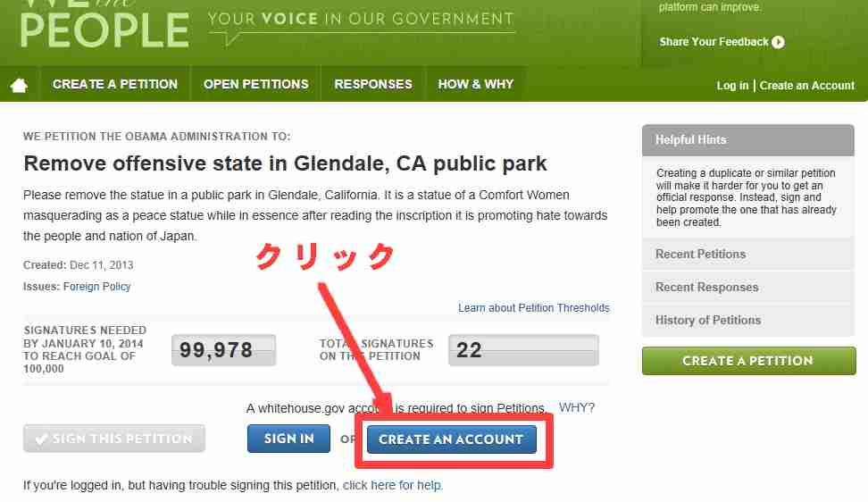Go to the Responses nav tab
The width and height of the screenshot is (868, 502).
coord(373,84)
